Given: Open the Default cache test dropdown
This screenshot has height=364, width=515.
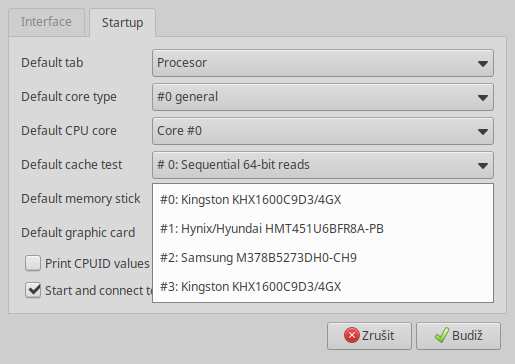Looking at the screenshot, I should 323,165.
